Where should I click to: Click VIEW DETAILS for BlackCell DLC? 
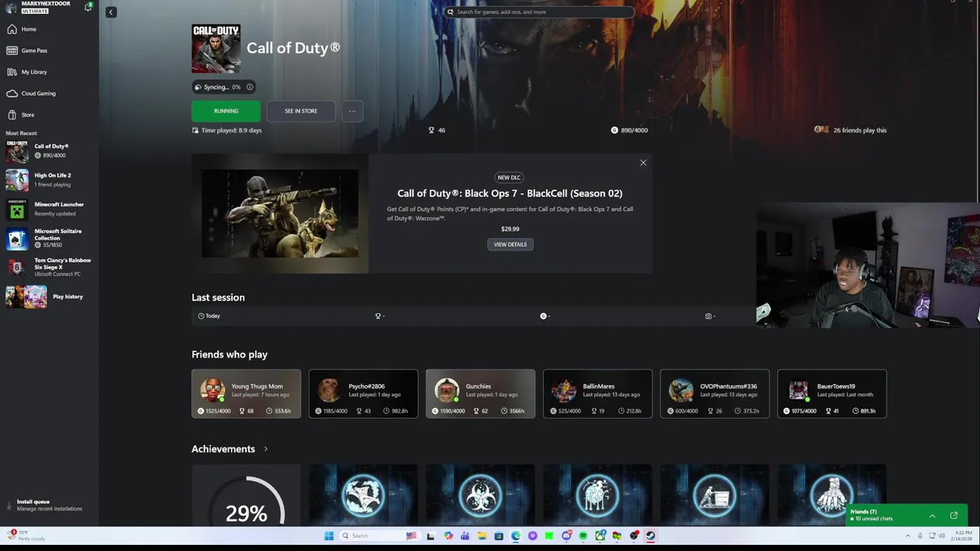point(510,244)
